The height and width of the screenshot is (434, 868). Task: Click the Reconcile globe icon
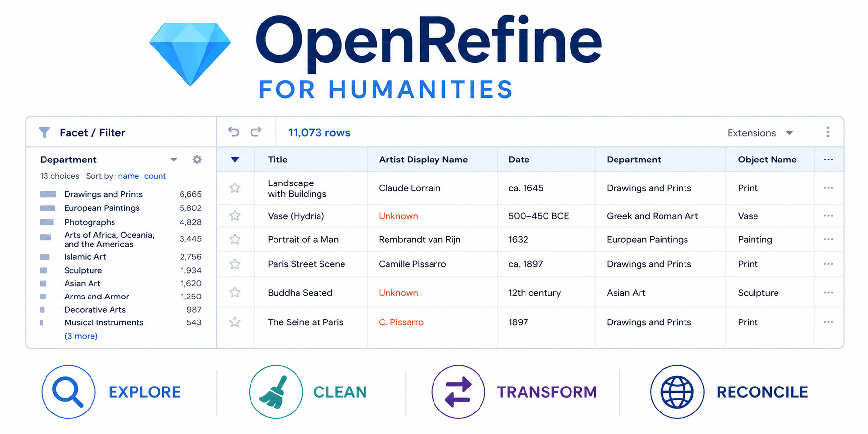(677, 392)
